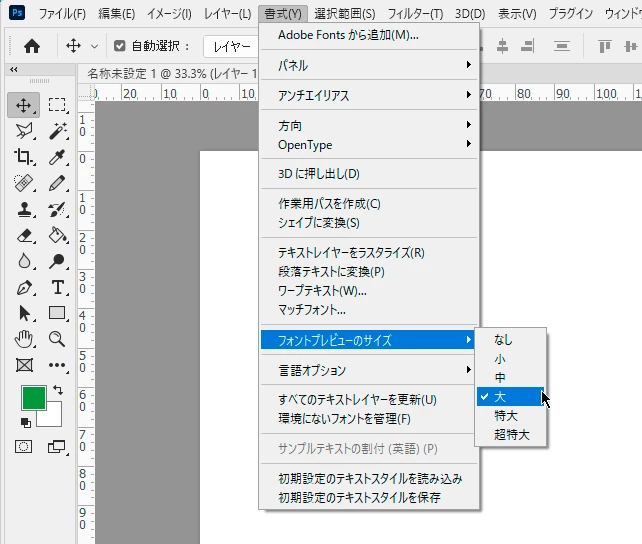Open the Edit Toolbar three-dots button
642x544 pixels.
57,365
